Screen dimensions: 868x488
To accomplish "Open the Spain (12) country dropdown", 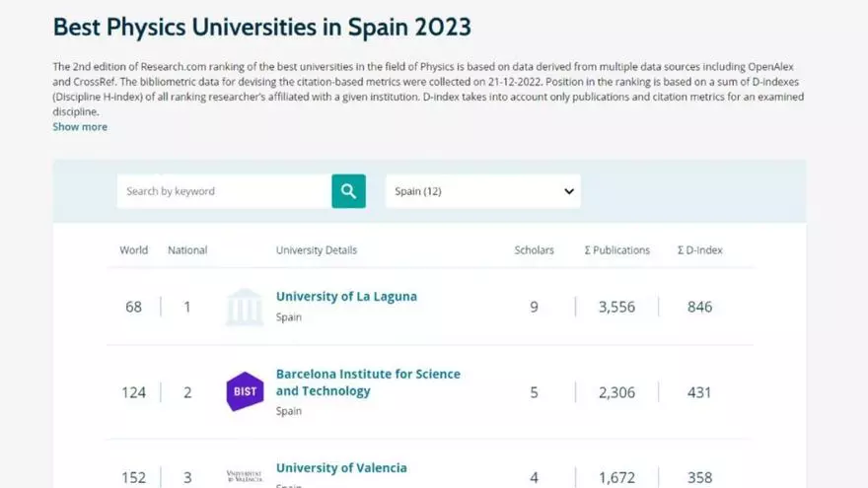I will click(x=482, y=191).
